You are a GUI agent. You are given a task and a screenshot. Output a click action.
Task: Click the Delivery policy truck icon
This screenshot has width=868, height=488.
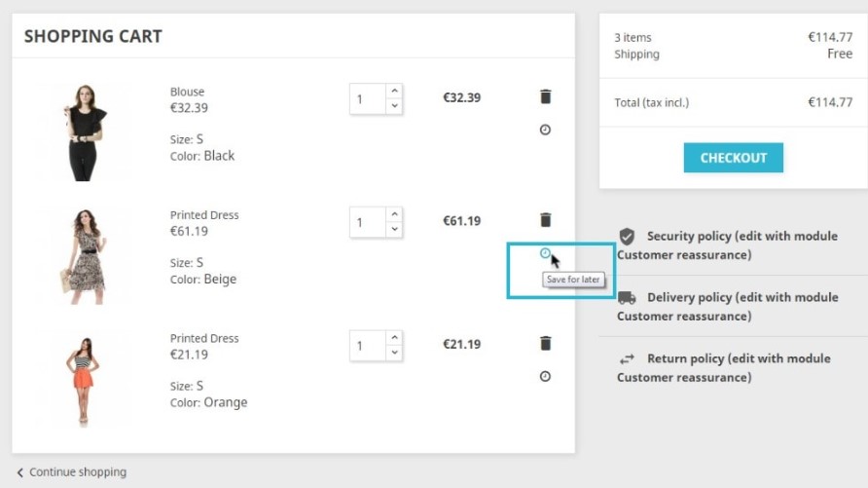coord(627,298)
